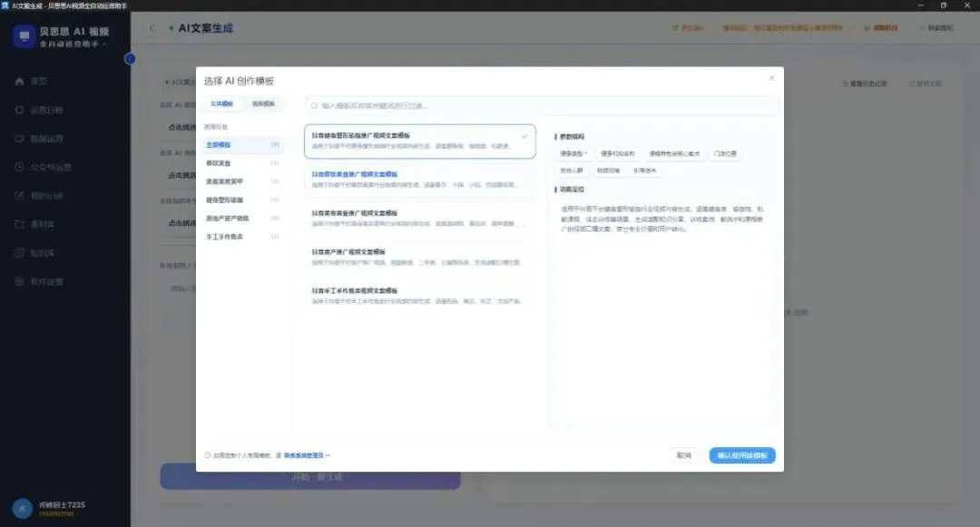Image resolution: width=980 pixels, height=527 pixels.
Task: Choose the 抖音餐饮美食推广视频文案模板 template
Action: click(420, 180)
